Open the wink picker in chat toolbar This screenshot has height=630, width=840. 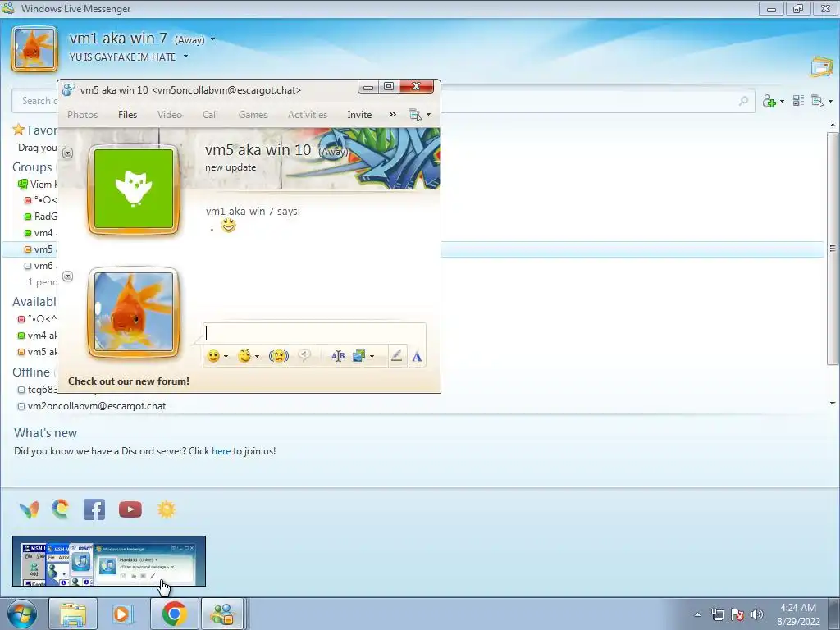click(244, 356)
